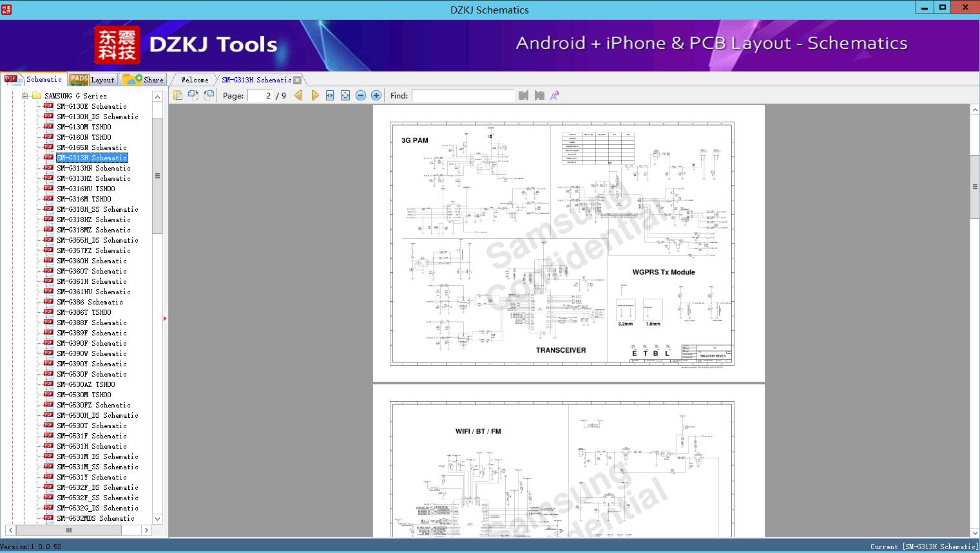This screenshot has height=553, width=980.
Task: Fit page to width icon
Action: (330, 95)
